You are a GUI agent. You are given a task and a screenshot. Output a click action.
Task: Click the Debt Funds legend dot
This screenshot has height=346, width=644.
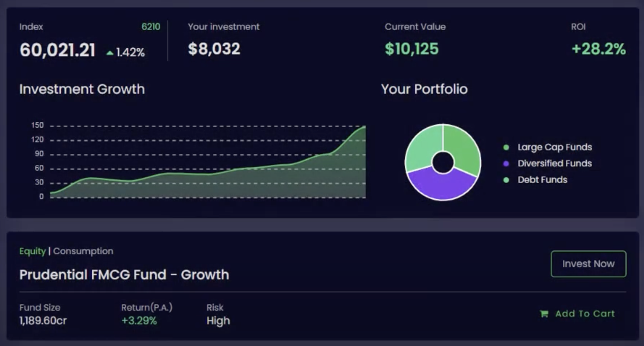[506, 180]
